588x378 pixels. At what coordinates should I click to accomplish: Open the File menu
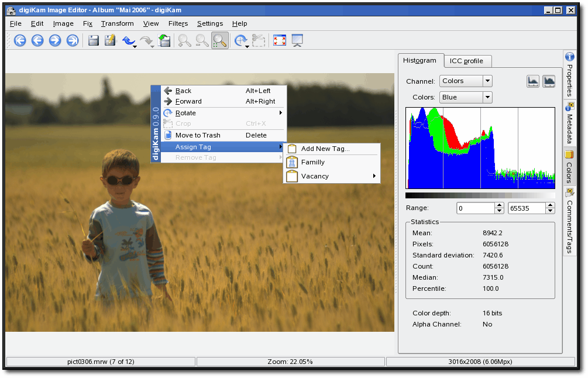click(16, 23)
